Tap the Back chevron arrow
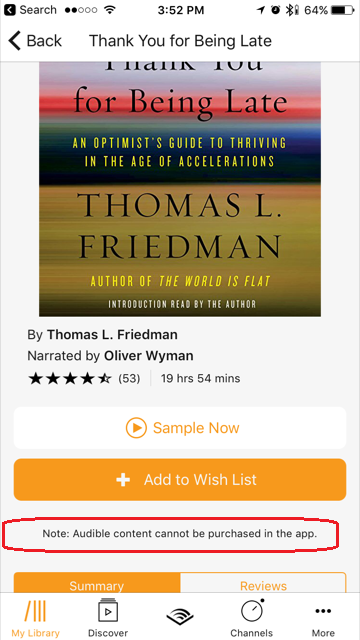 click(14, 41)
